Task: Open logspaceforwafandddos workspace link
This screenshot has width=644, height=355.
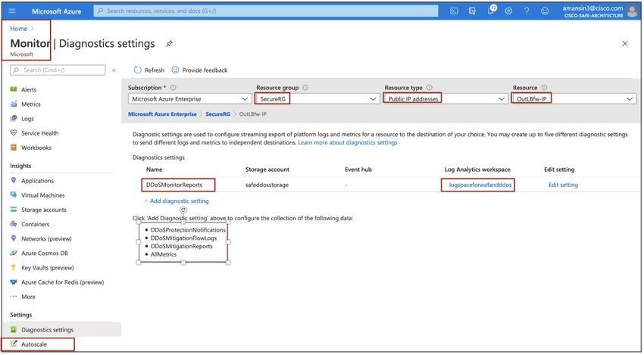Action: pos(480,185)
